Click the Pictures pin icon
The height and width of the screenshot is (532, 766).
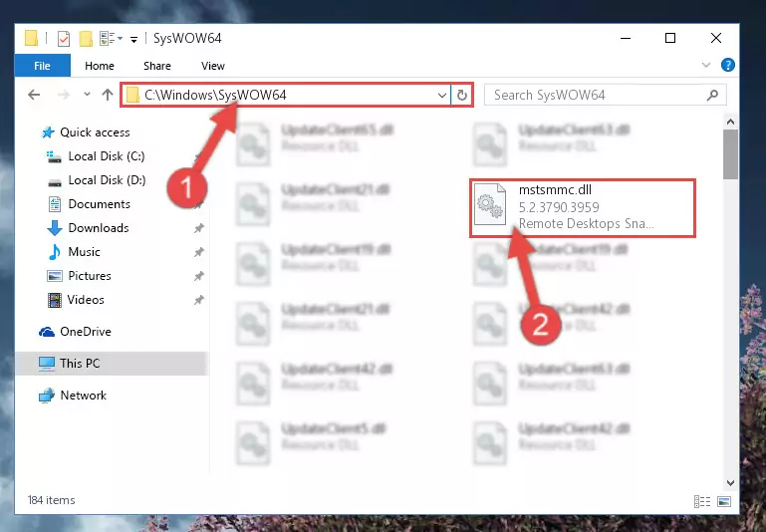[x=198, y=276]
